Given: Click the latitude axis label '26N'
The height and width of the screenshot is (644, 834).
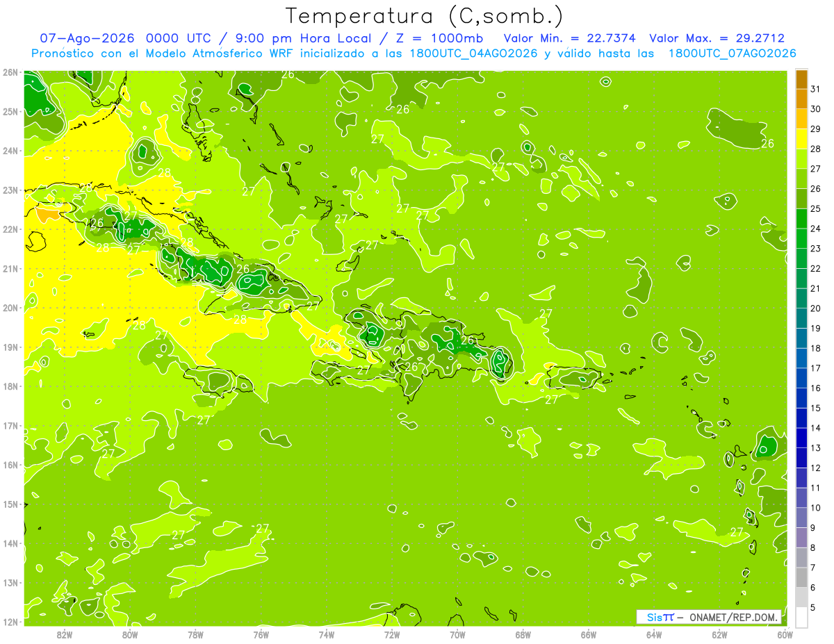Looking at the screenshot, I should coord(10,72).
